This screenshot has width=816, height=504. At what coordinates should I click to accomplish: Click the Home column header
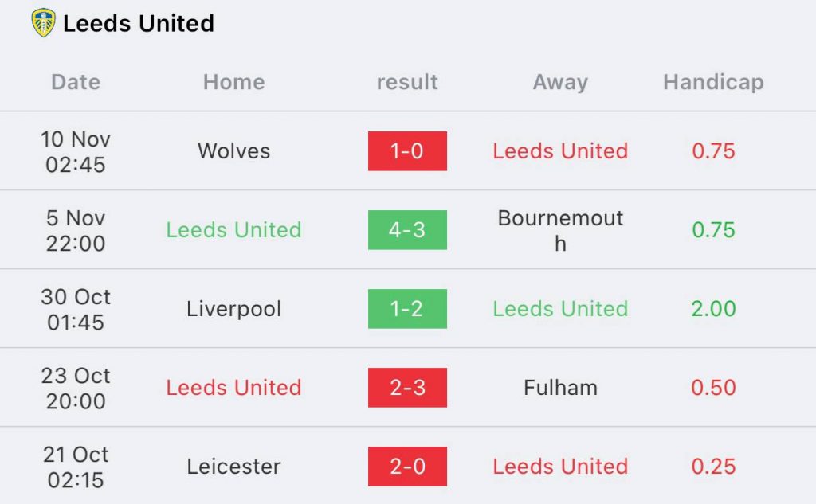pos(233,82)
